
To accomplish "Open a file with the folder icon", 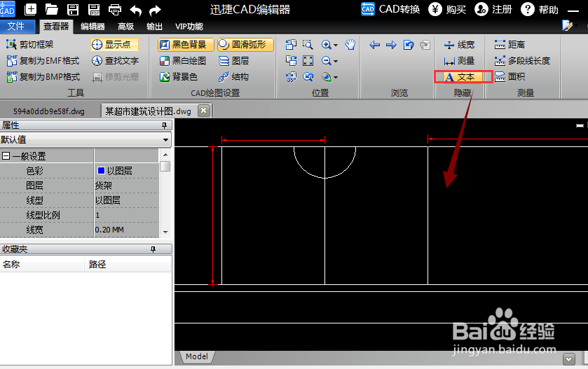I will [52, 9].
